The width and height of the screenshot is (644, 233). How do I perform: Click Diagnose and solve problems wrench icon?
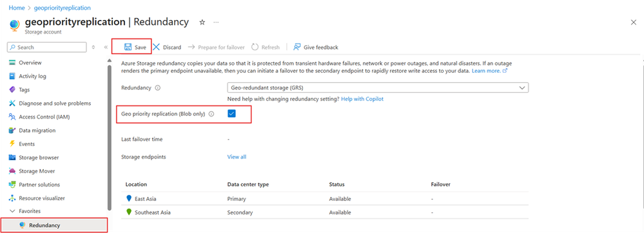point(12,104)
